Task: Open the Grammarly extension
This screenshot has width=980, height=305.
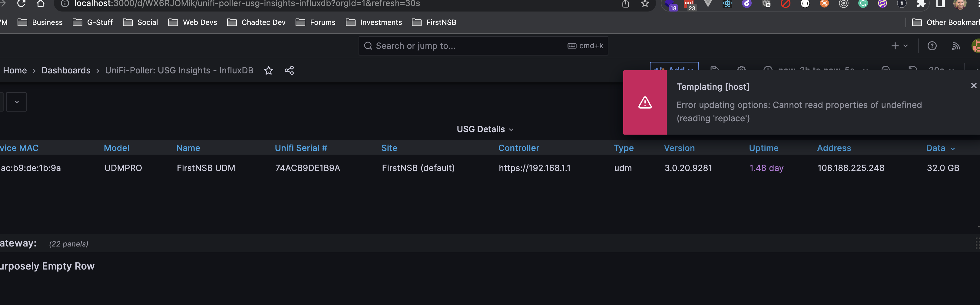Action: [863, 4]
